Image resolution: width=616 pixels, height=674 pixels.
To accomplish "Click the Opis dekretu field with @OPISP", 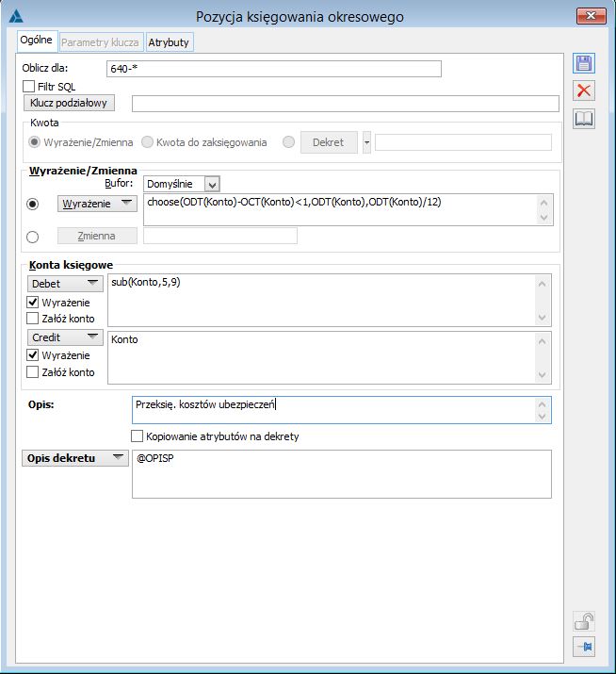I will pos(342,474).
